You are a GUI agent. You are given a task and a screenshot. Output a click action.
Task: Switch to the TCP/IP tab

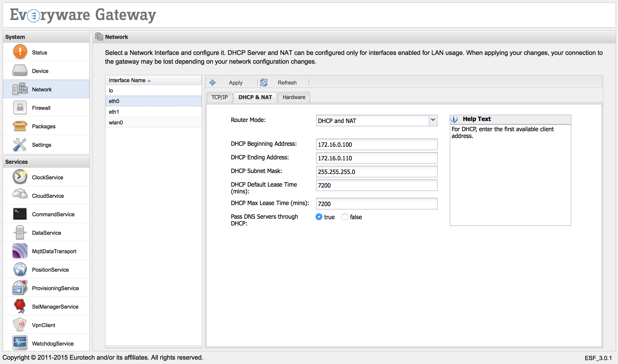[220, 97]
